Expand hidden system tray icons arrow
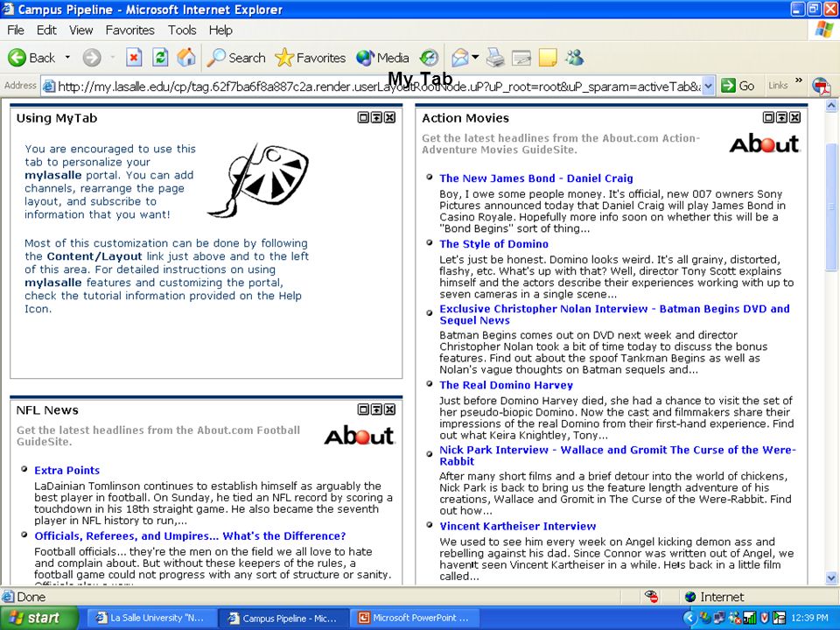 (x=689, y=619)
